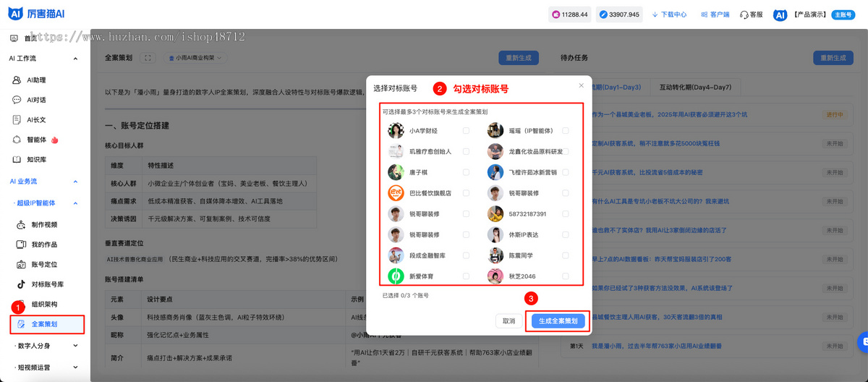Select the 全案策划 sidebar item
This screenshot has width=868, height=382.
(47, 324)
